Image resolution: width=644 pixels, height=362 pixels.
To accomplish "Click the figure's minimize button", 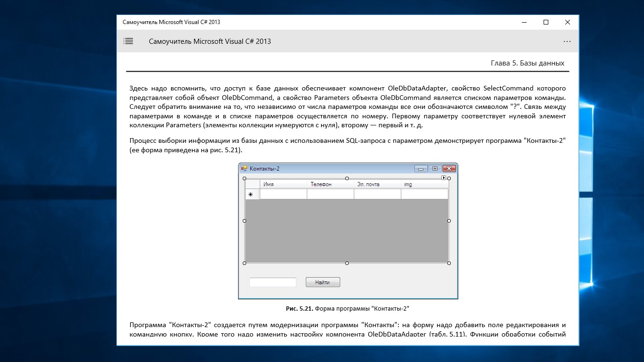I will pyautogui.click(x=421, y=168).
